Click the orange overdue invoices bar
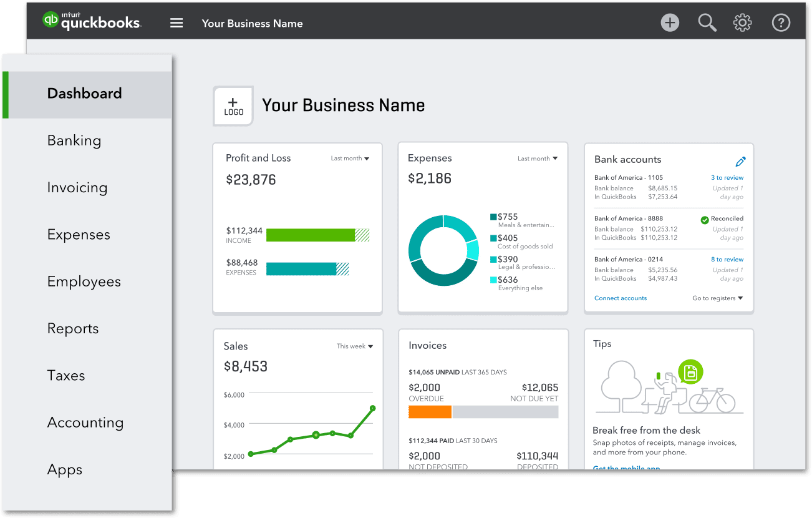The image size is (812, 518). tap(430, 412)
